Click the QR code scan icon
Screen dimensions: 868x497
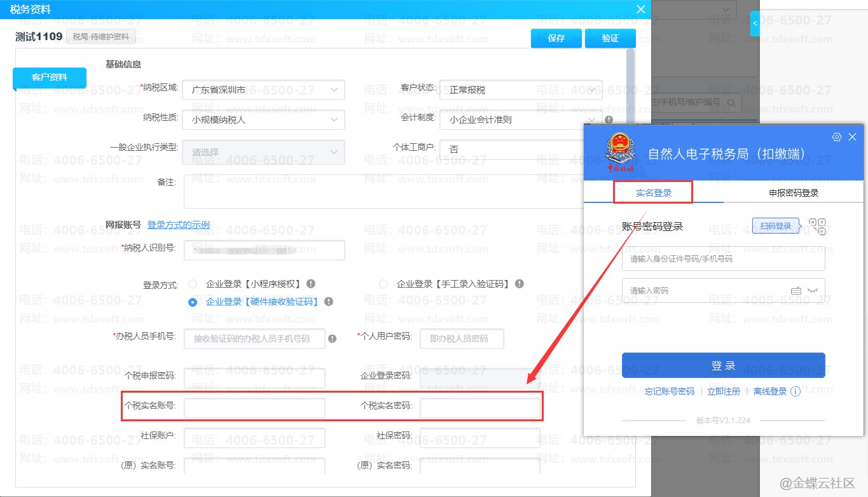tap(817, 226)
